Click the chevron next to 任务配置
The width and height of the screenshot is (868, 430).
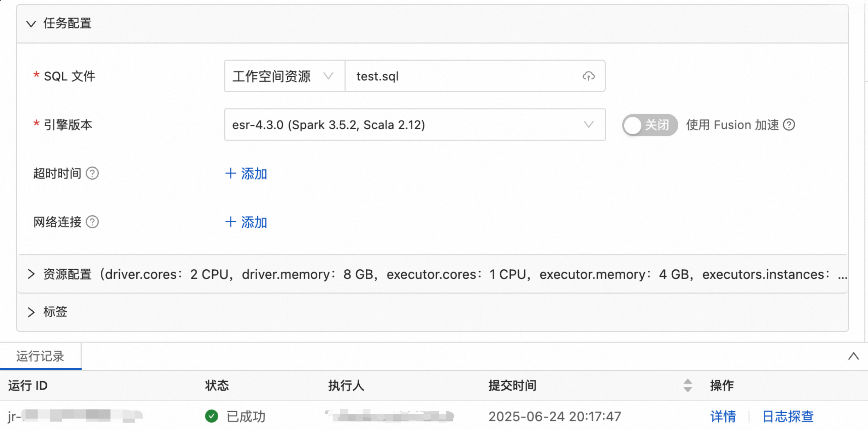click(x=31, y=24)
